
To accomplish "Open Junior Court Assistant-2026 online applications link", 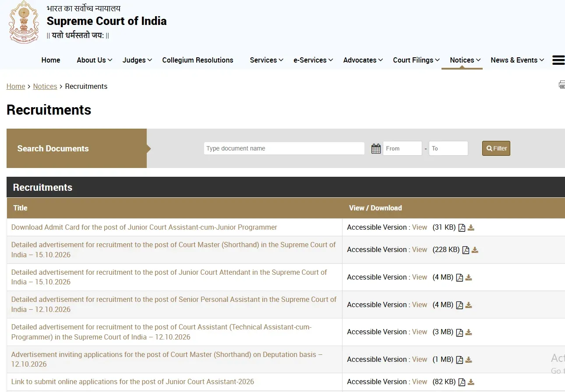I will [133, 381].
